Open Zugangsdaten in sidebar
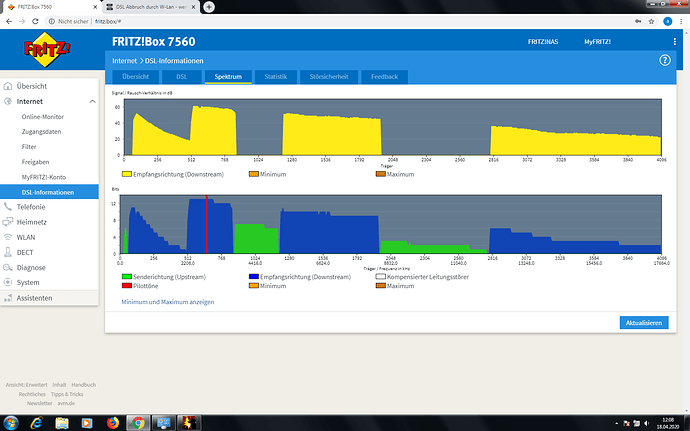Image resolution: width=690 pixels, height=431 pixels. (41, 132)
